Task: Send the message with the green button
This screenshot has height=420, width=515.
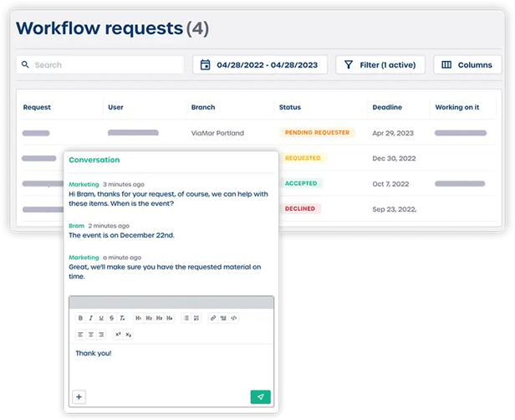Action: pos(261,397)
